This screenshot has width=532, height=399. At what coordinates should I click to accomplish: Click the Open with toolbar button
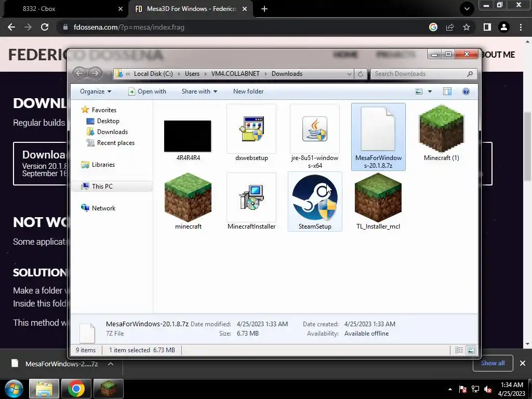(x=147, y=91)
